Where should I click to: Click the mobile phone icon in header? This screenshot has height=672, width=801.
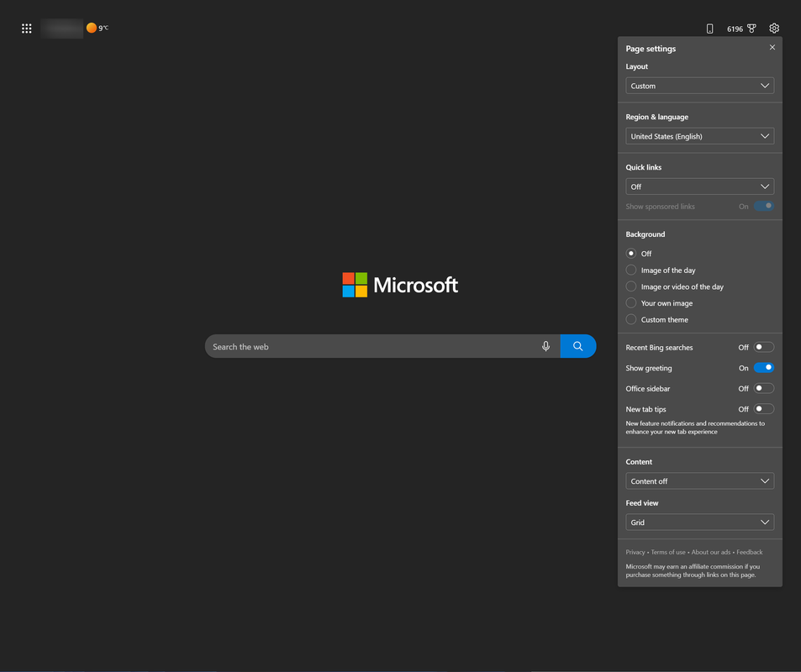[709, 29]
